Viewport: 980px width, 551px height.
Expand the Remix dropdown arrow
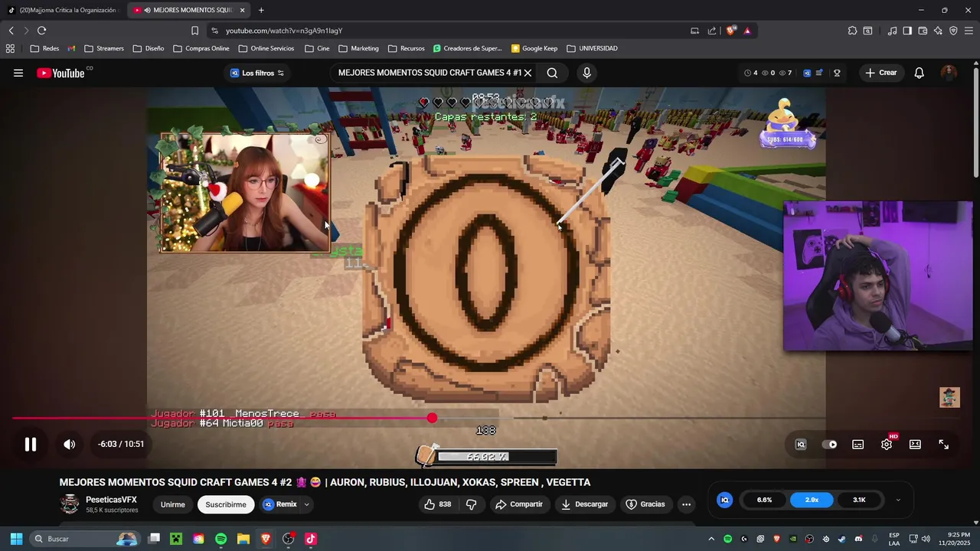pos(306,504)
